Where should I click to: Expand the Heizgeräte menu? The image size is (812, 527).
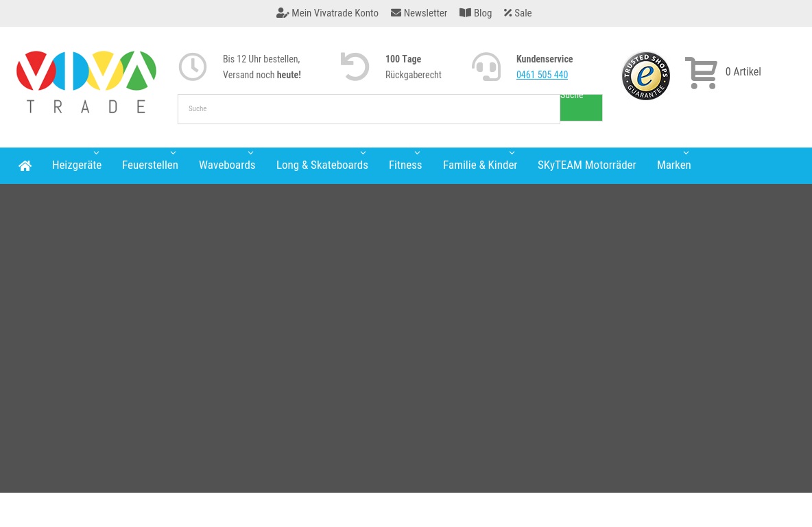click(77, 165)
